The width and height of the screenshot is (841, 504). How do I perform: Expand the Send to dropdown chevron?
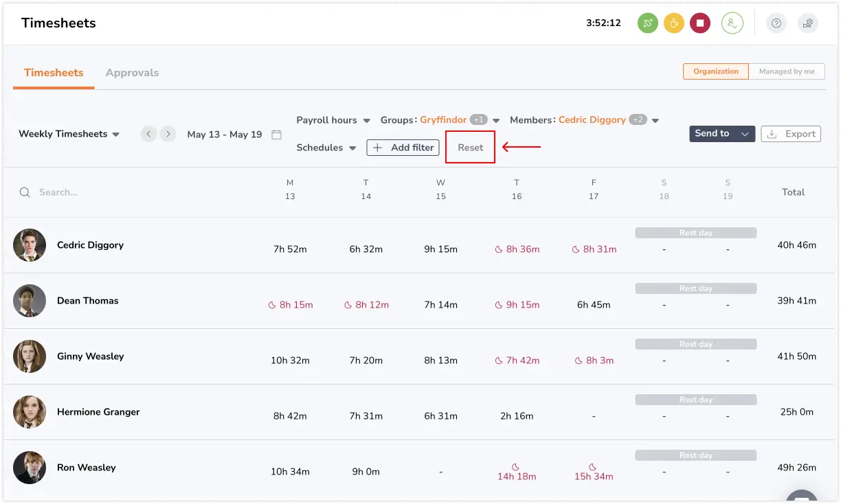744,134
